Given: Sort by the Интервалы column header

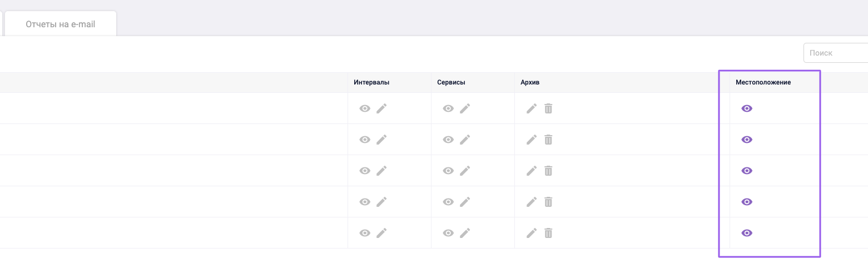Looking at the screenshot, I should [371, 82].
